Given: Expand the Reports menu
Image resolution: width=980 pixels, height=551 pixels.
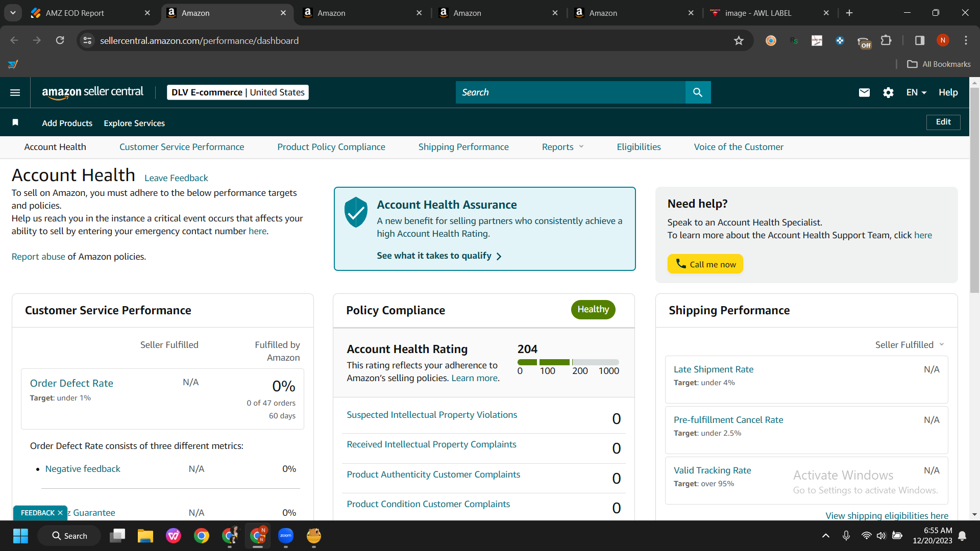Looking at the screenshot, I should tap(562, 147).
